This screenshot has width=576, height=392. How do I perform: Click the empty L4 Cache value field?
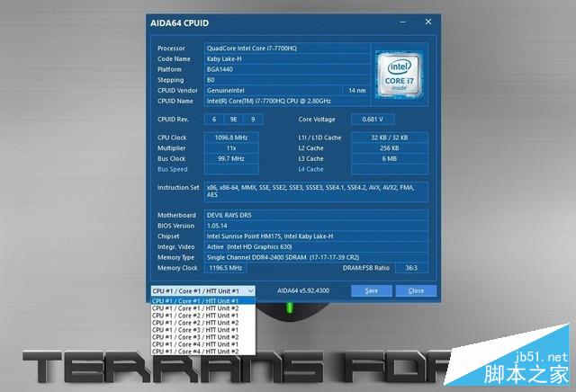point(390,169)
